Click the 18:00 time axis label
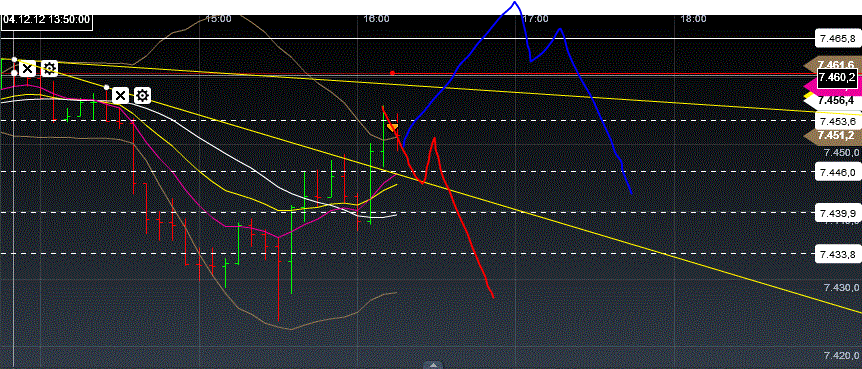This screenshot has height=369, width=862. 693,19
